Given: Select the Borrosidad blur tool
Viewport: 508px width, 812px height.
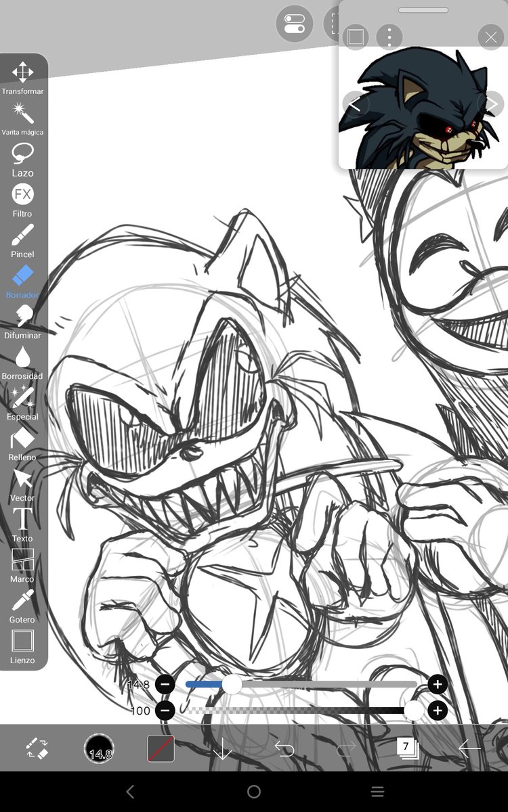Looking at the screenshot, I should coord(22,362).
